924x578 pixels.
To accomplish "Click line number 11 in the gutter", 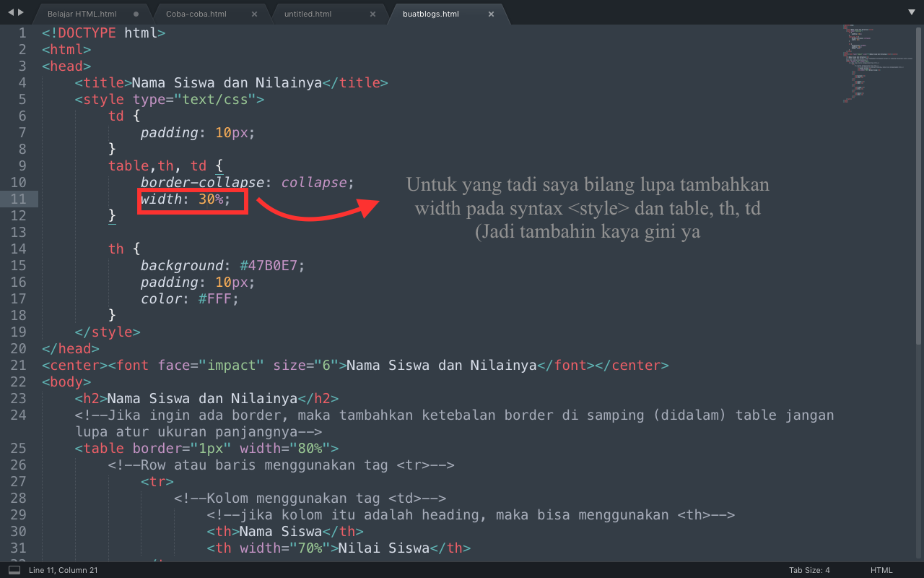I will 19,199.
